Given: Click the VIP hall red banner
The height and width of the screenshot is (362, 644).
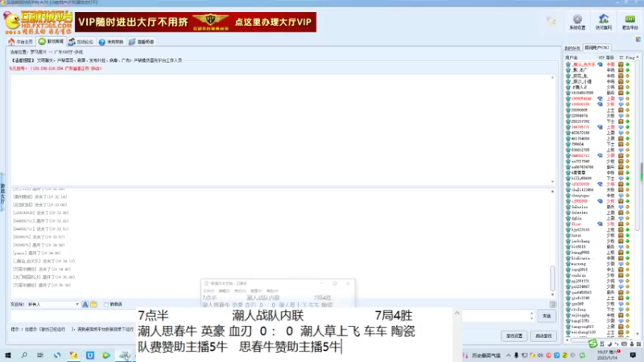Looking at the screenshot, I should 196,22.
